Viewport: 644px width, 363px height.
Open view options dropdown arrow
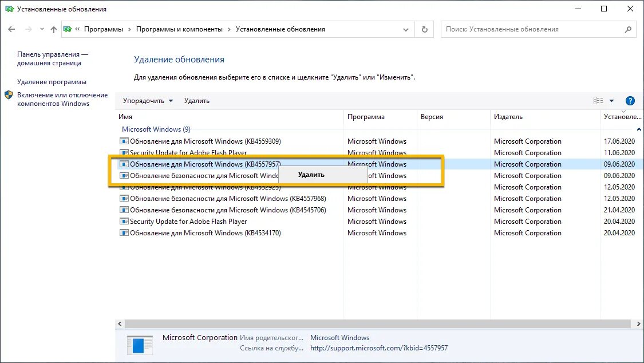click(611, 101)
